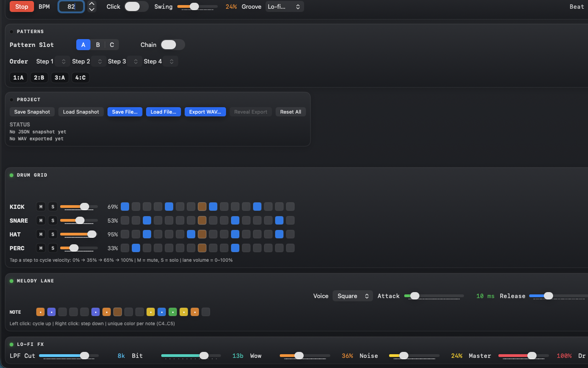Solo the PERC lane
The image size is (588, 368).
pyautogui.click(x=53, y=248)
